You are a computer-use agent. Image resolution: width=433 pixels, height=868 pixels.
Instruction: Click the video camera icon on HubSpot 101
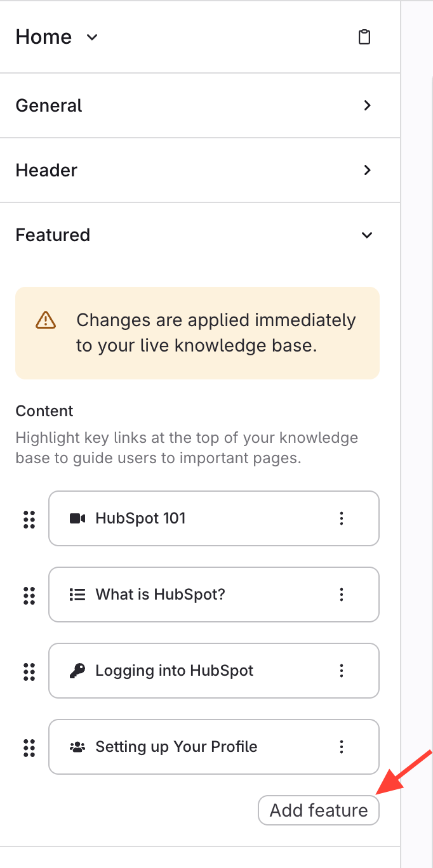pyautogui.click(x=77, y=518)
